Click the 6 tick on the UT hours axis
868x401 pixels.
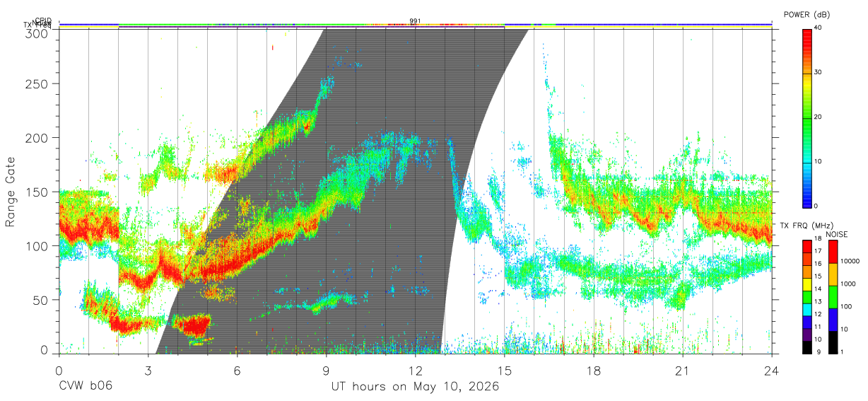(237, 370)
